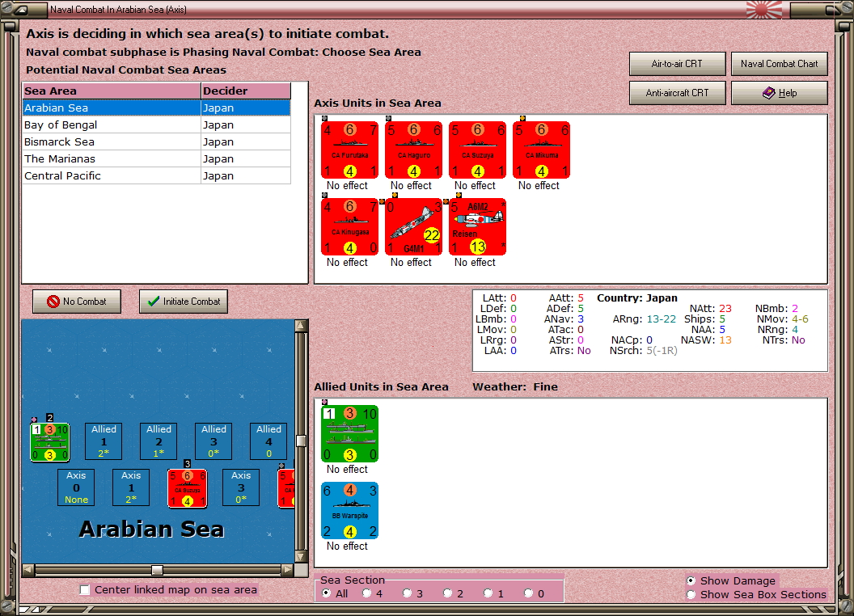Click Axis sea box section 1

click(131, 487)
